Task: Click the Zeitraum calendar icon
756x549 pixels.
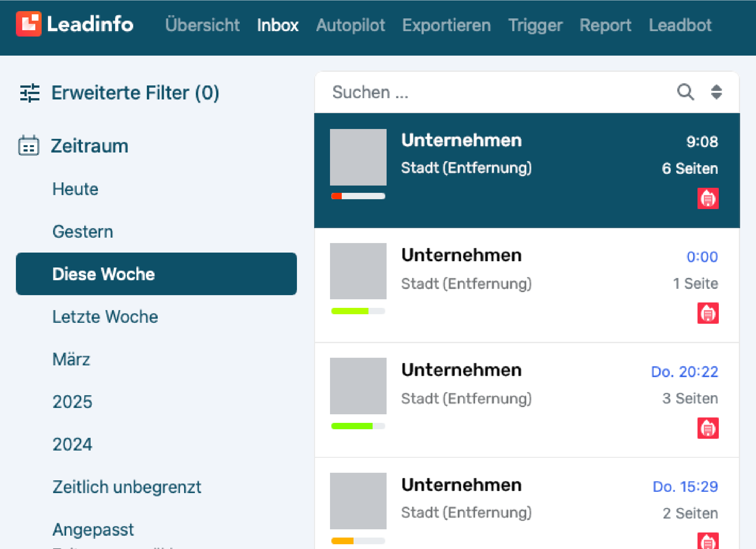Action: coord(29,146)
